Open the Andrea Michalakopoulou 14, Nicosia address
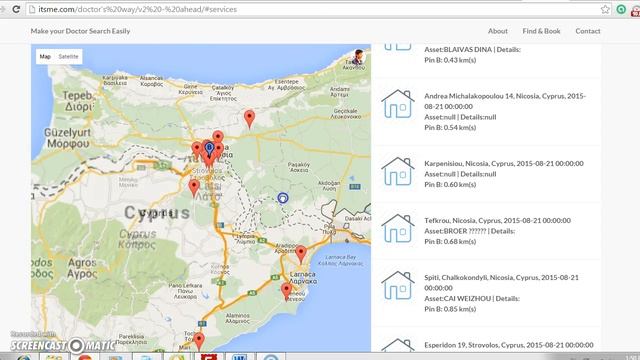640x360 pixels. [x=505, y=101]
